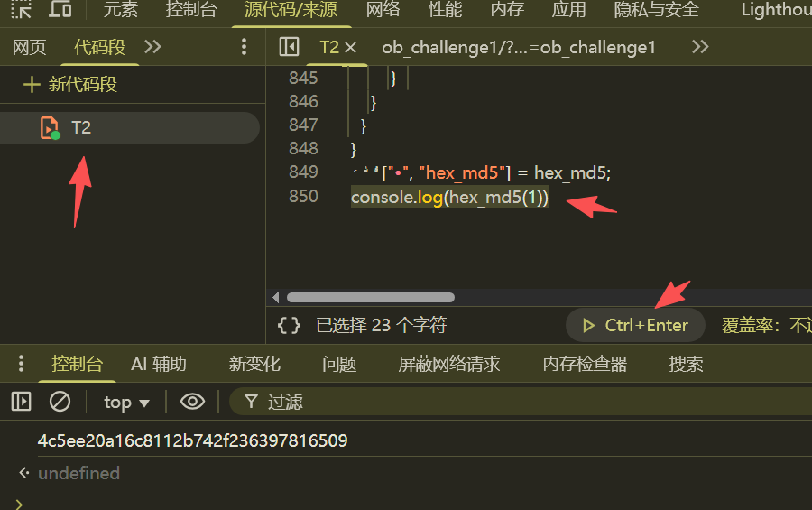Image resolution: width=812 pixels, height=510 pixels.
Task: Open the 搜索 drawer tab
Action: pos(686,364)
